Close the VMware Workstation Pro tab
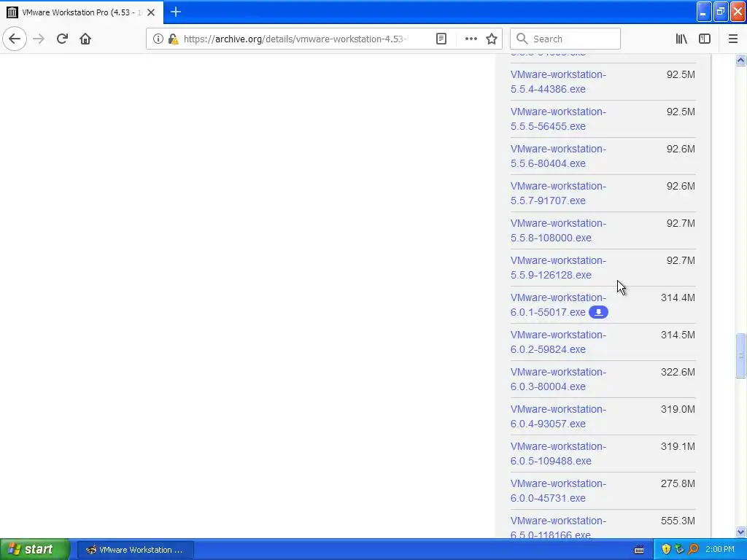 pyautogui.click(x=150, y=12)
